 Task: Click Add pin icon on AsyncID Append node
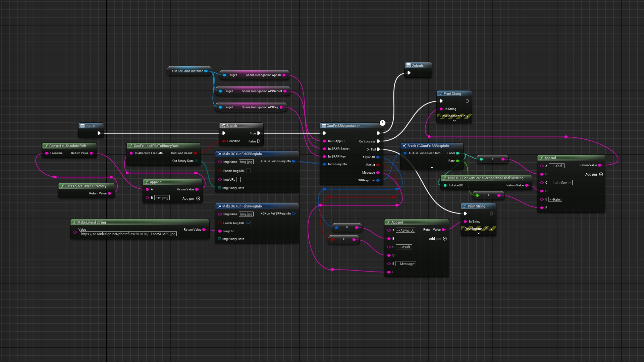click(445, 239)
